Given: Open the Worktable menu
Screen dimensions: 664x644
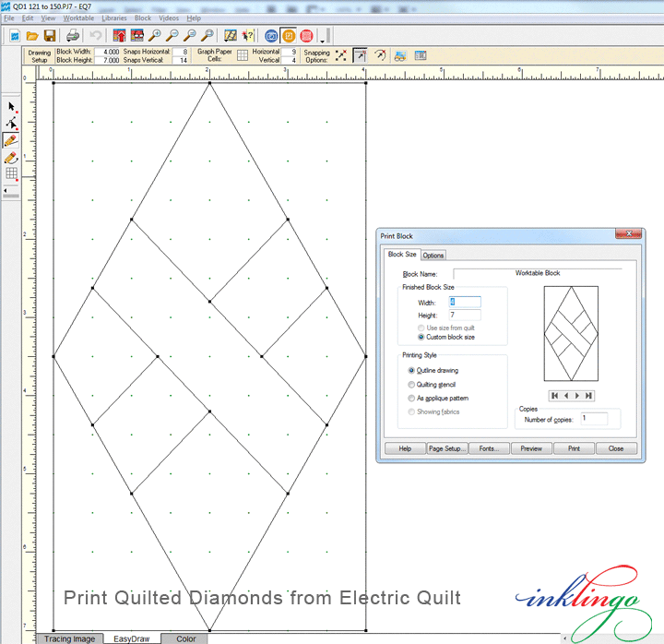Looking at the screenshot, I should pyautogui.click(x=78, y=18).
